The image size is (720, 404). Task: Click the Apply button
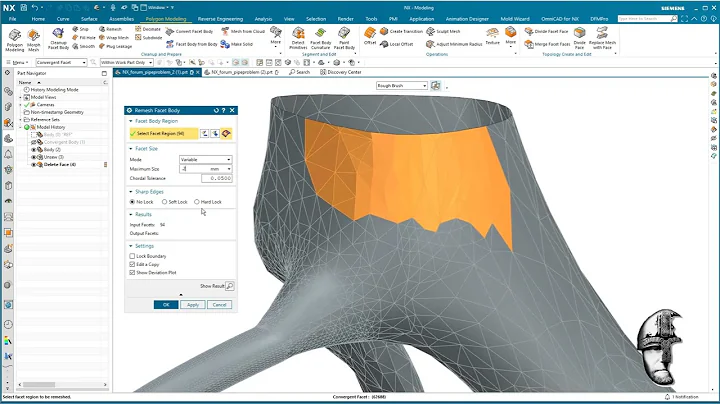(x=193, y=305)
